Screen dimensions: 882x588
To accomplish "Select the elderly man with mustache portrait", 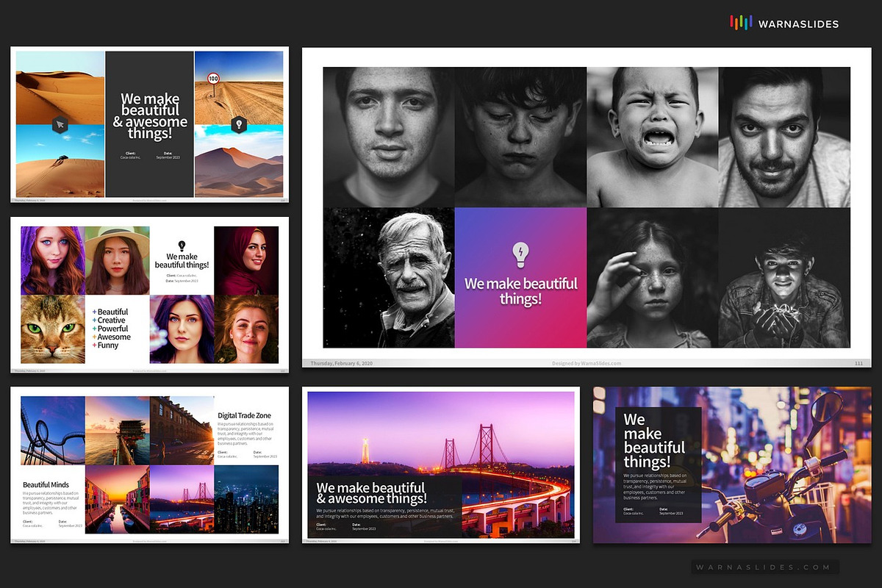I will click(x=389, y=277).
